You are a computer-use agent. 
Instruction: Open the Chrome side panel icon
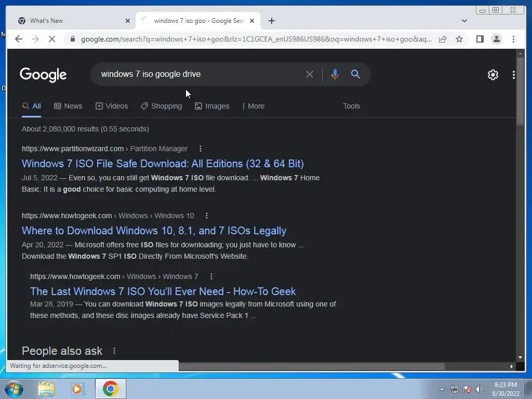480,39
